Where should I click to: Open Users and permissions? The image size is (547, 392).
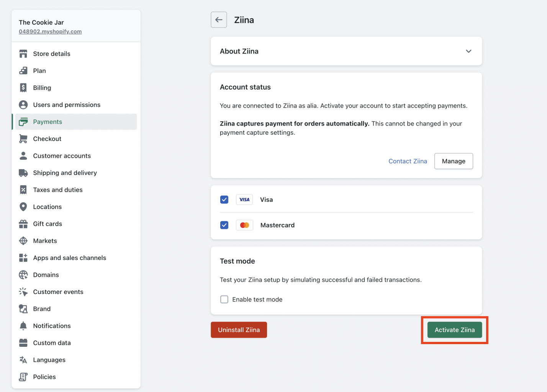(x=76, y=105)
